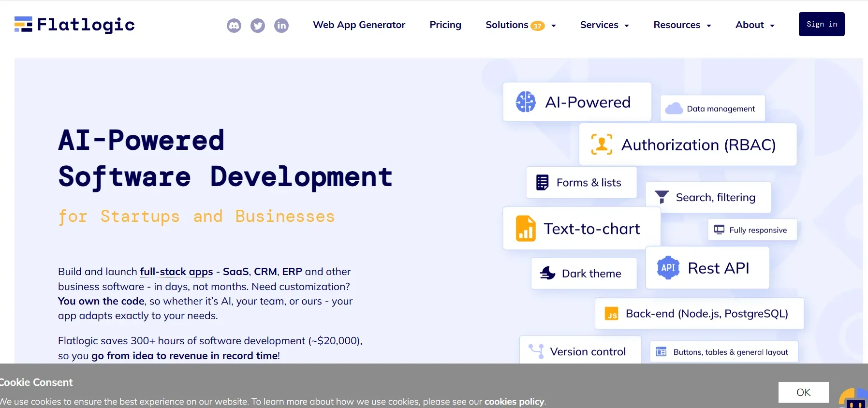
Task: Follow the full-stack apps link
Action: tap(177, 272)
